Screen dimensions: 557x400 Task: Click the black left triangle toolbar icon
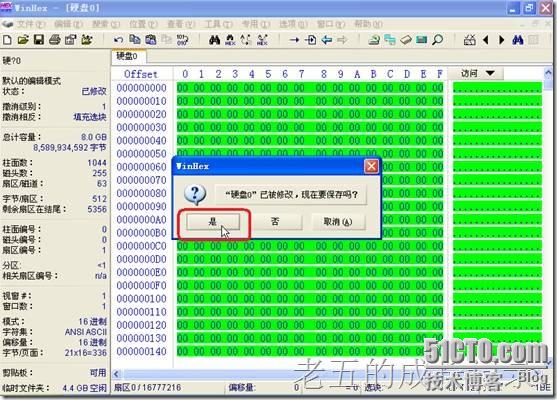486,40
